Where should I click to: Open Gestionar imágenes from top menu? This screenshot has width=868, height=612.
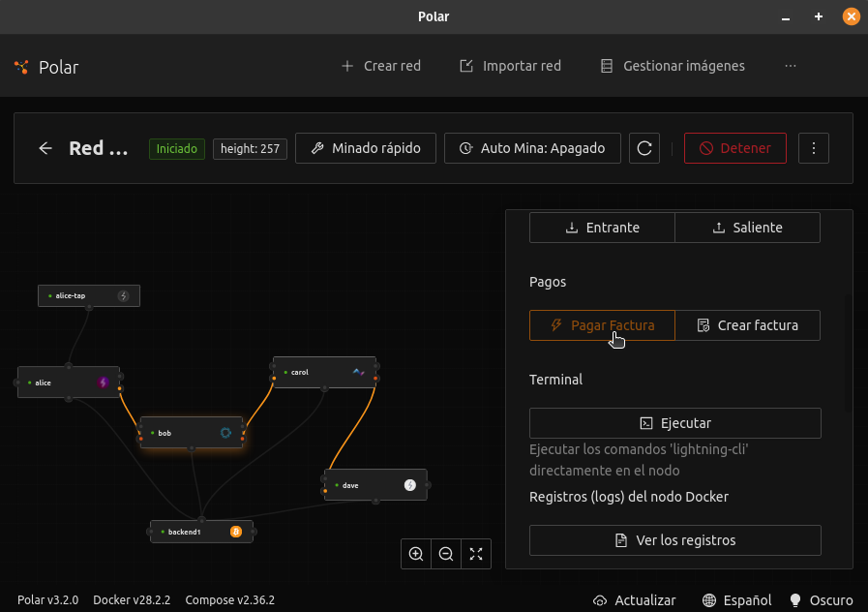coord(673,66)
